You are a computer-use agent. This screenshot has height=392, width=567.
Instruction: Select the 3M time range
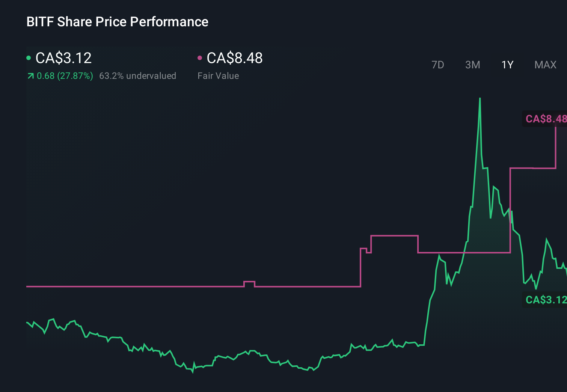pos(472,65)
